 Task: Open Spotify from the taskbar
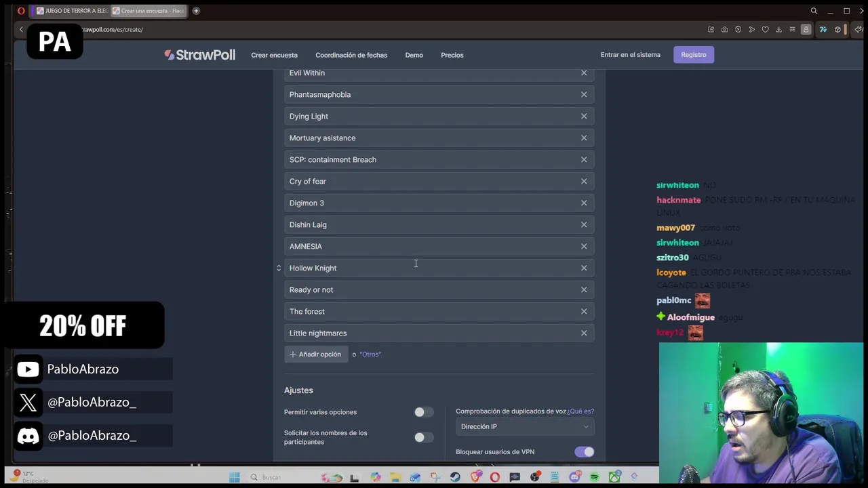tap(594, 477)
